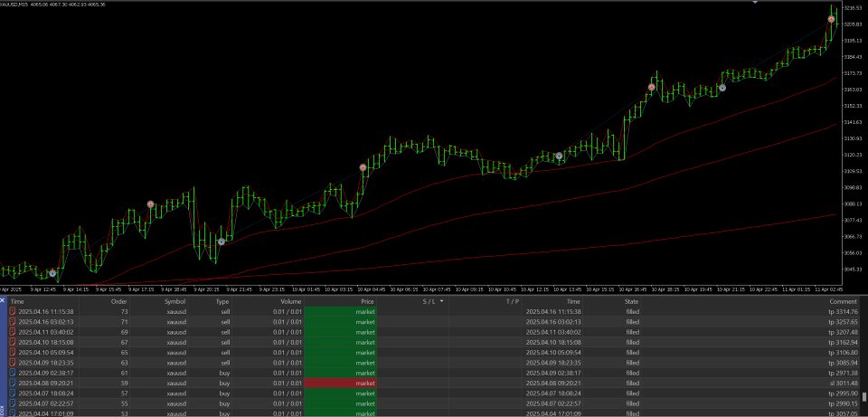Click the 'buy' type cell for order 55

point(224,403)
